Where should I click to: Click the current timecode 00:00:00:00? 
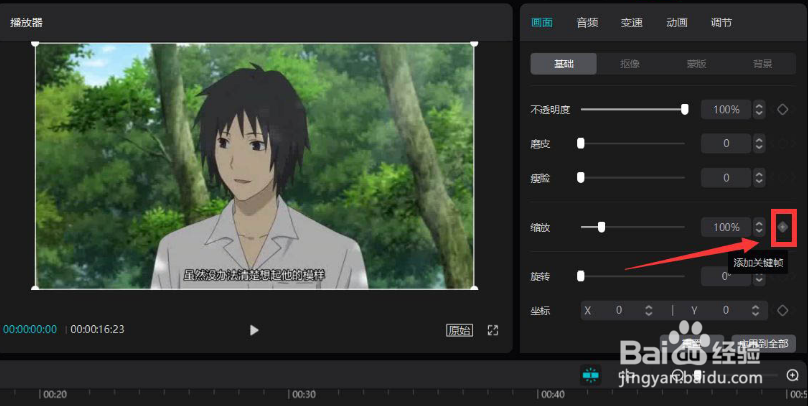[x=30, y=329]
